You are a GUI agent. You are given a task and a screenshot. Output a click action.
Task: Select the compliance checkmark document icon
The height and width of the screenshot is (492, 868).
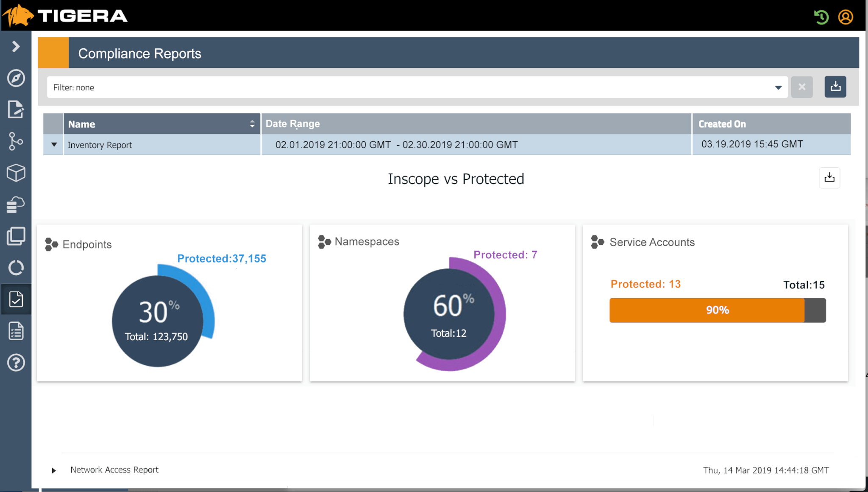pos(16,299)
